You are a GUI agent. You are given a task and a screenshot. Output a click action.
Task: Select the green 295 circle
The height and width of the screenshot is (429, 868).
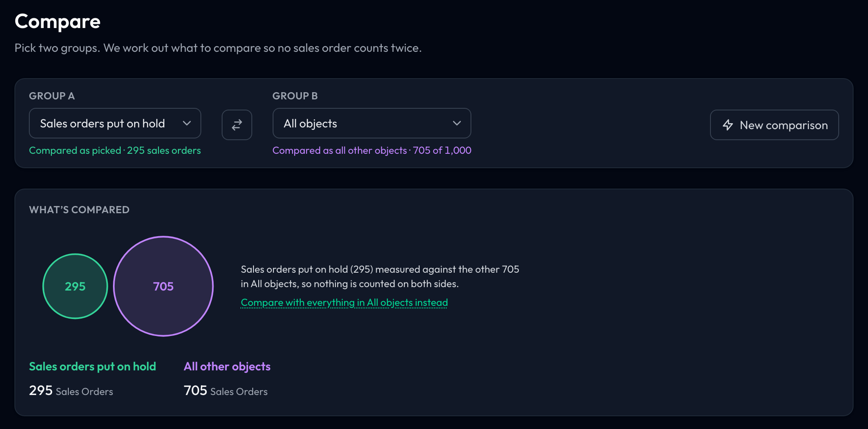coord(75,286)
